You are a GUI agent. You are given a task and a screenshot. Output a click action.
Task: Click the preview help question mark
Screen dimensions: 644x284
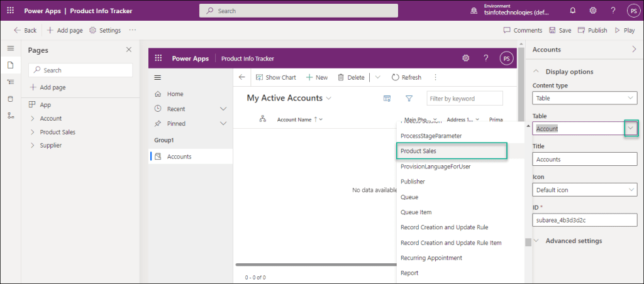(x=486, y=58)
